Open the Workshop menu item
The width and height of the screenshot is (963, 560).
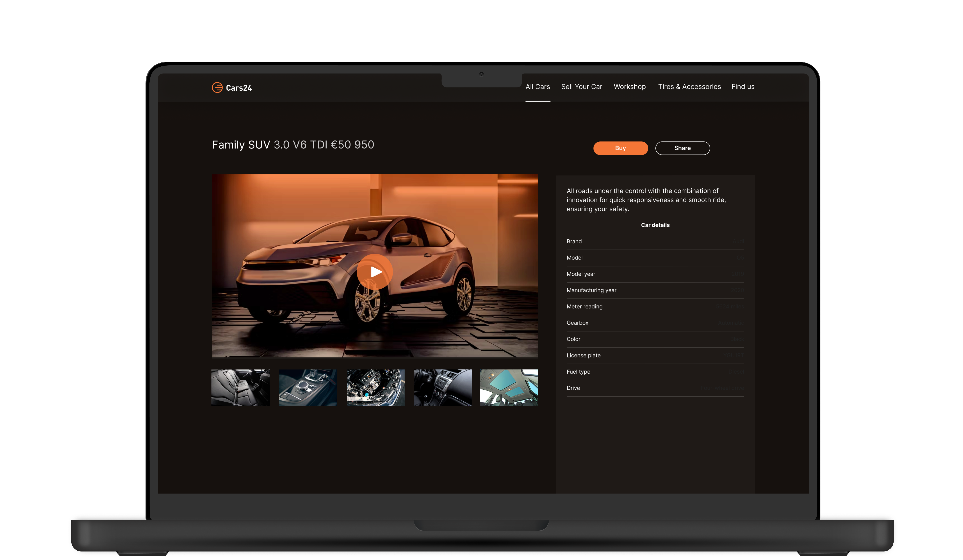pos(629,87)
